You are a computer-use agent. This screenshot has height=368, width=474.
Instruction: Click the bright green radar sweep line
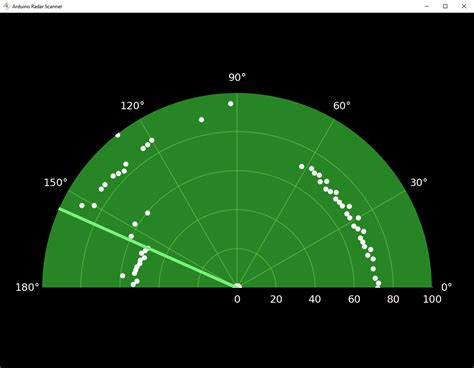(147, 248)
